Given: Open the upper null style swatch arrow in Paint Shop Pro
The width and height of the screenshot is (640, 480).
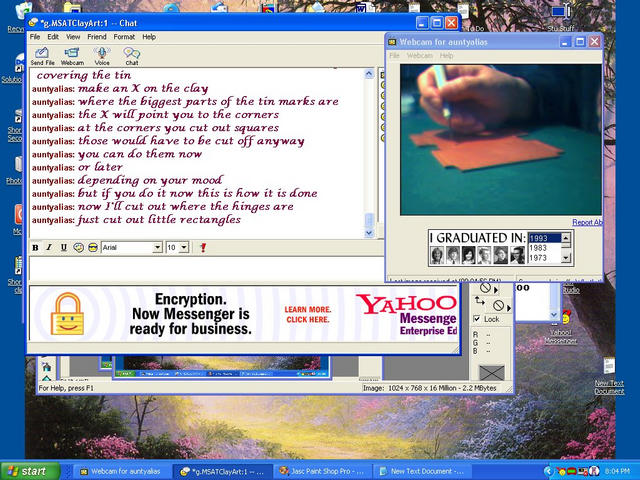Looking at the screenshot, I should 496,290.
